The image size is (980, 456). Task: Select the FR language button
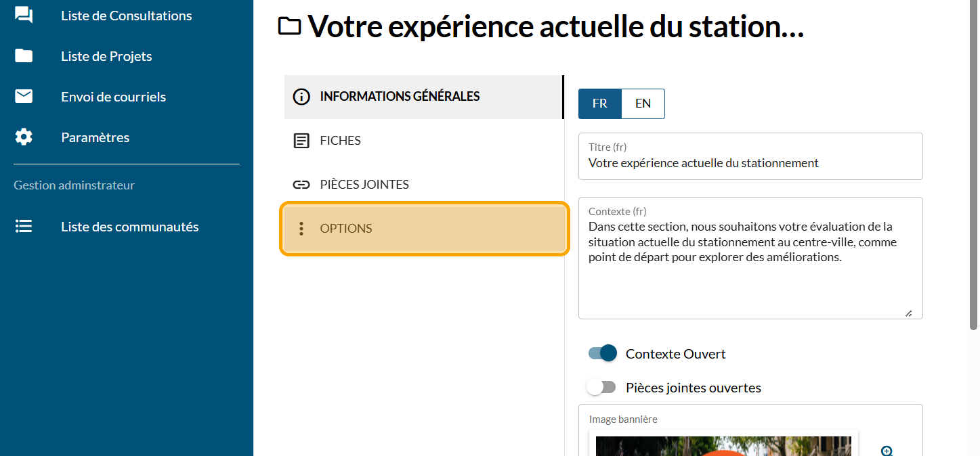tap(599, 104)
